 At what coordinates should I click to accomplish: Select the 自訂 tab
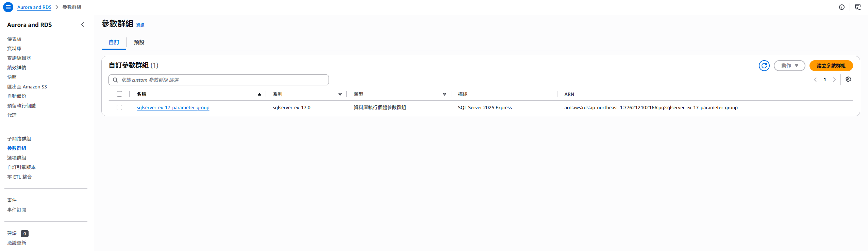[x=114, y=42]
